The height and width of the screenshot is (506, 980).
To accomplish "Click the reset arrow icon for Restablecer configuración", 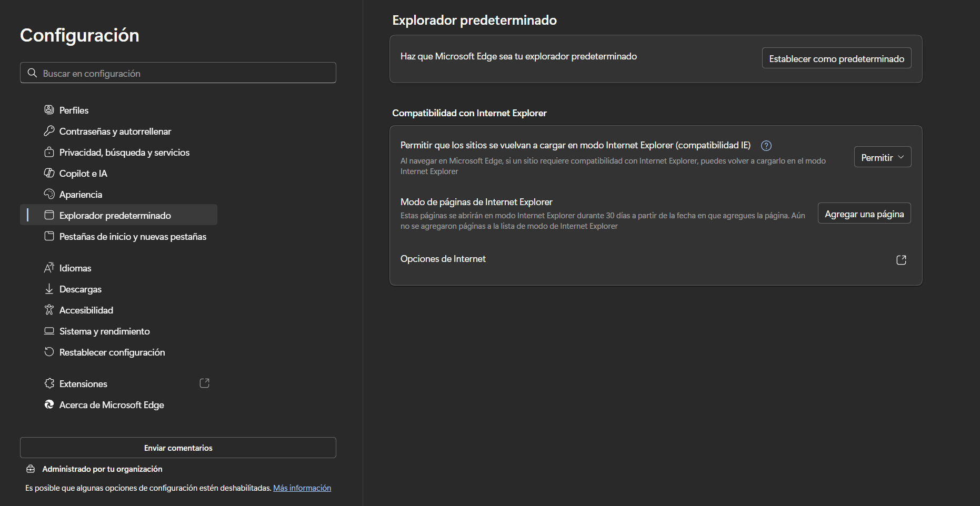I will click(x=49, y=351).
